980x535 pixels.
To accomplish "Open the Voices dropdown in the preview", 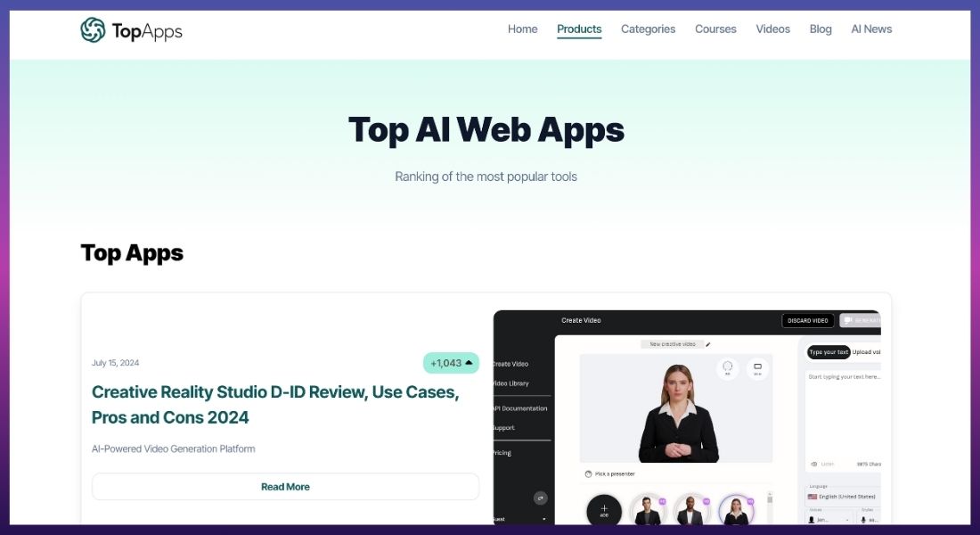I will coord(829,519).
